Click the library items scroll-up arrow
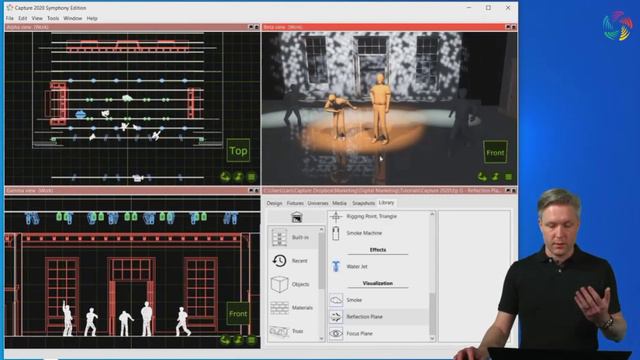 coord(432,214)
